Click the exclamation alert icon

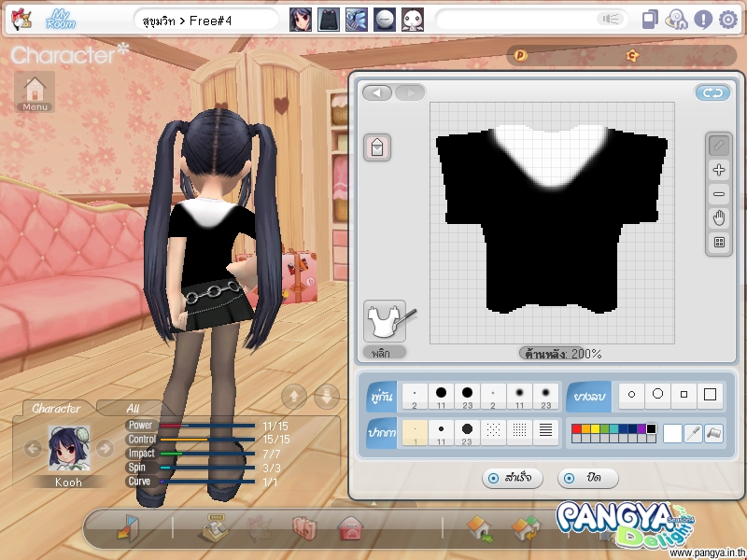click(703, 20)
